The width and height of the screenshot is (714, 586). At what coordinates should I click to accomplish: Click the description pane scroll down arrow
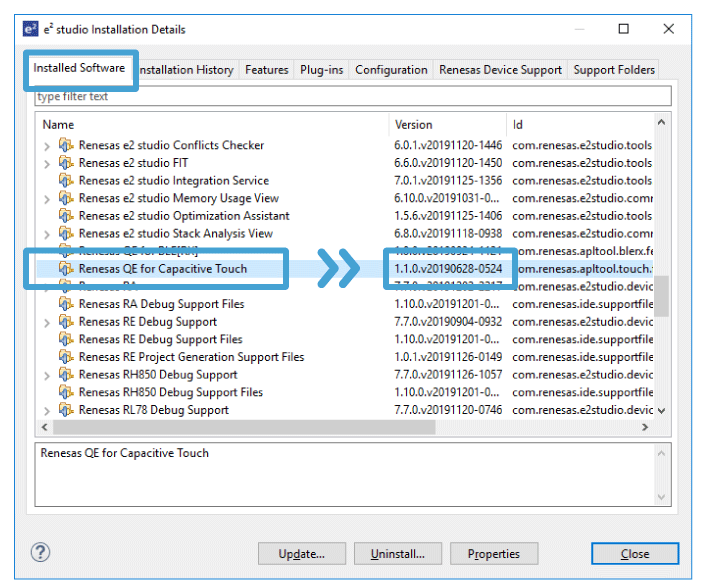[662, 497]
